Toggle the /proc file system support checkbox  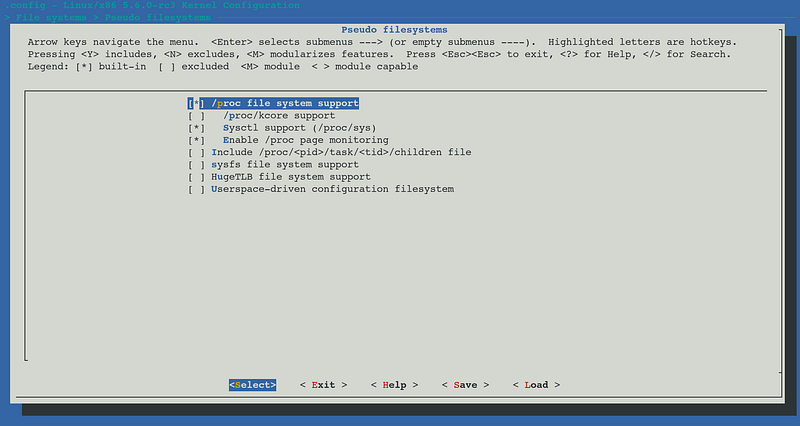196,103
